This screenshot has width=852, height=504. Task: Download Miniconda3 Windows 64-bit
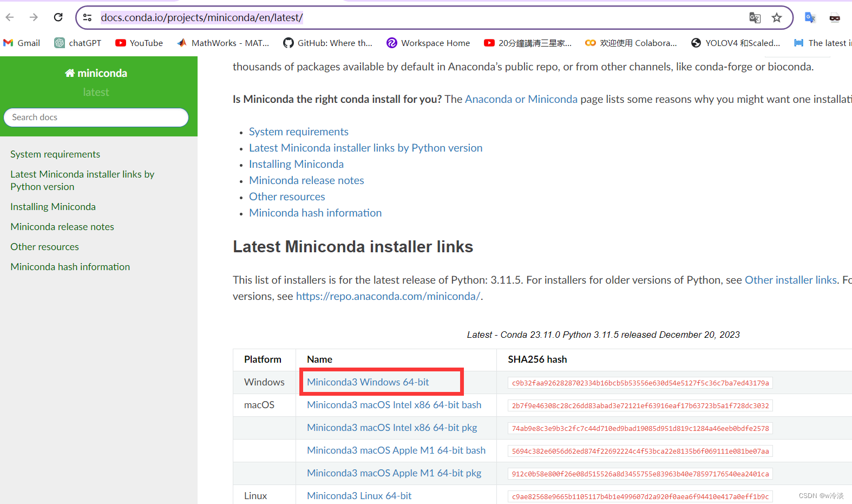point(368,382)
